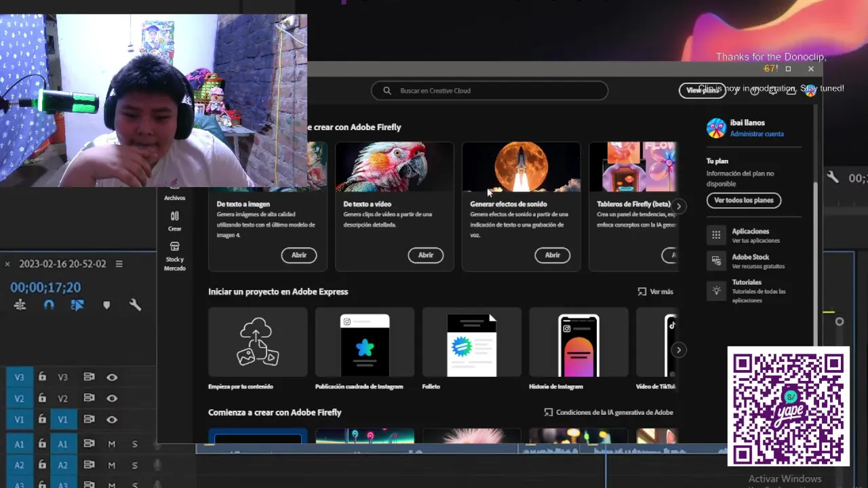Toggle sync lock on track V3
This screenshot has width=868, height=488.
coord(89,378)
